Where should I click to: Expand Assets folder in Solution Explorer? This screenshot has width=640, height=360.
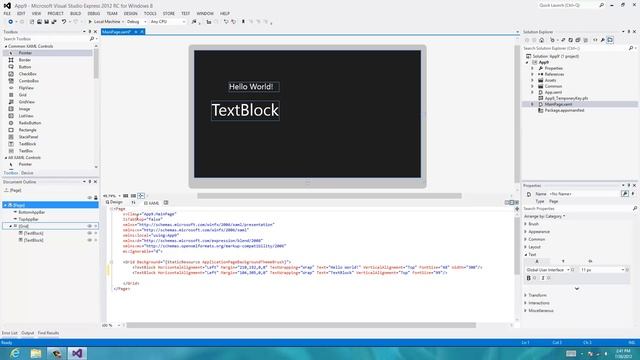[x=532, y=80]
